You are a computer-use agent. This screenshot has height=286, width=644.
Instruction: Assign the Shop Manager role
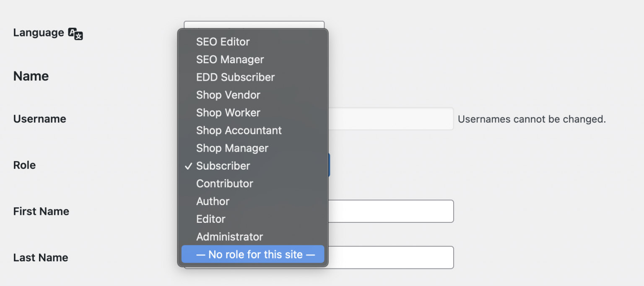pyautogui.click(x=232, y=148)
